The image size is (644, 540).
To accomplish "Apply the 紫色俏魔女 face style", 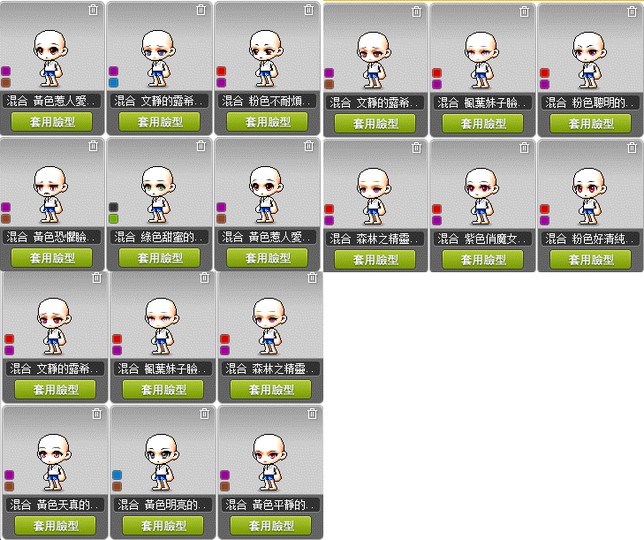I will (x=483, y=260).
